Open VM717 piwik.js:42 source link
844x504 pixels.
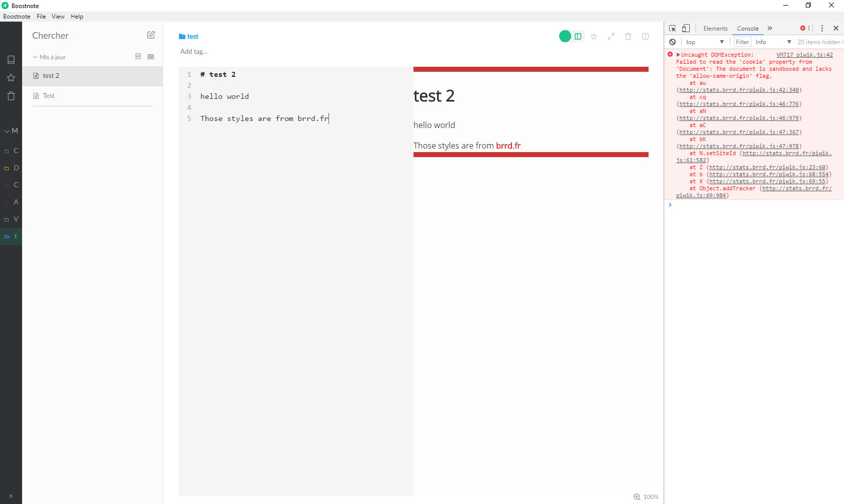click(804, 55)
